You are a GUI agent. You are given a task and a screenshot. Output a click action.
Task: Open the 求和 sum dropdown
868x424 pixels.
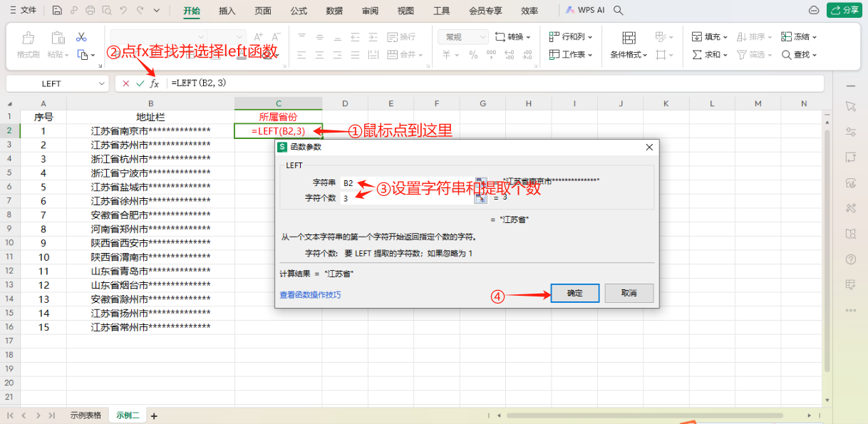point(711,55)
